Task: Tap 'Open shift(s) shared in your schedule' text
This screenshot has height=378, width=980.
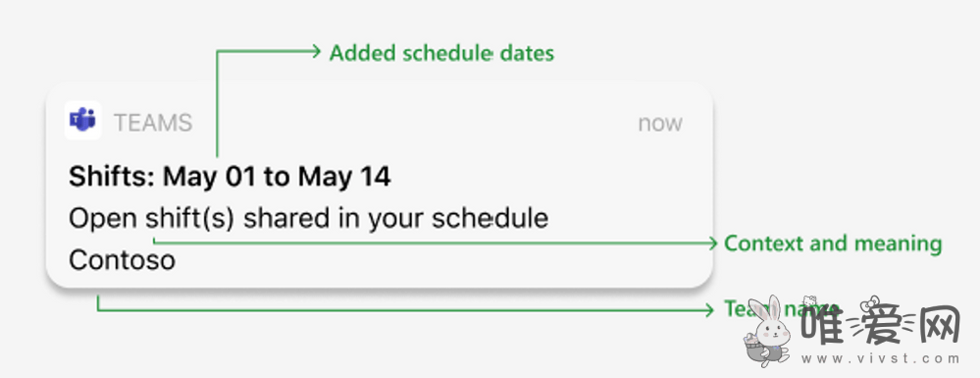Action: [308, 219]
